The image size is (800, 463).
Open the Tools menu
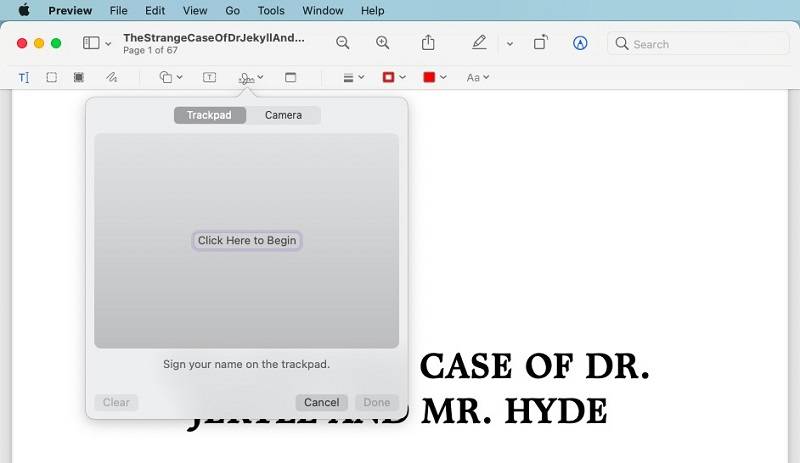pyautogui.click(x=271, y=11)
